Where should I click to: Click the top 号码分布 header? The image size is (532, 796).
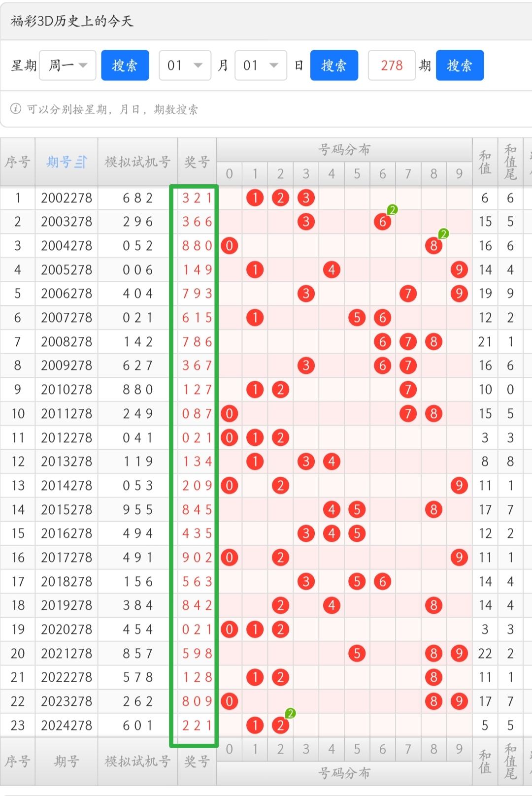tap(344, 149)
